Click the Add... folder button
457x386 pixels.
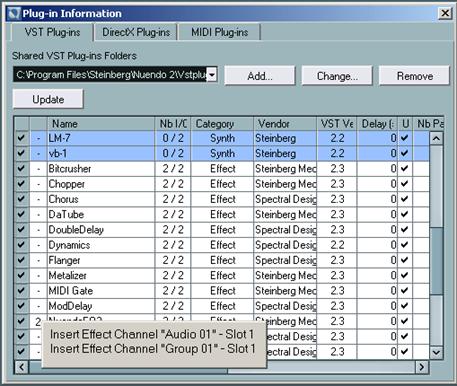tap(260, 76)
